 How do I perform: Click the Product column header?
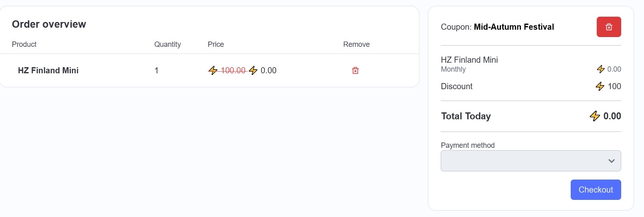[x=24, y=44]
